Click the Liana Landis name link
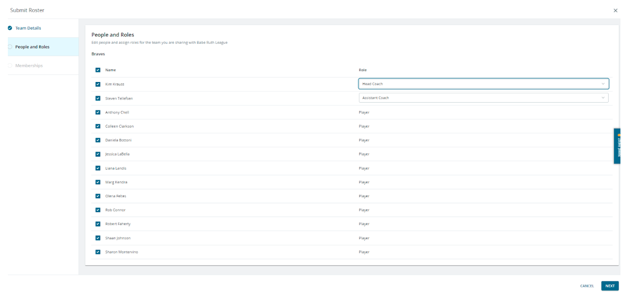This screenshot has width=644, height=300. coord(116,168)
